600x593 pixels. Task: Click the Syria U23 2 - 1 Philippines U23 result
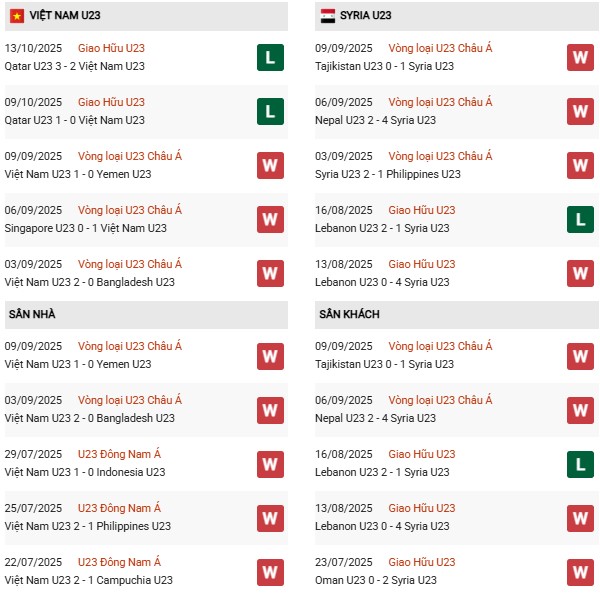coord(388,174)
